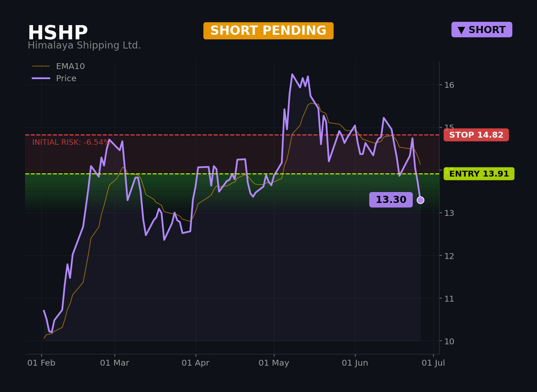The width and height of the screenshot is (537, 392).
Task: Click the ENTRY 13.91 label
Action: pos(479,174)
